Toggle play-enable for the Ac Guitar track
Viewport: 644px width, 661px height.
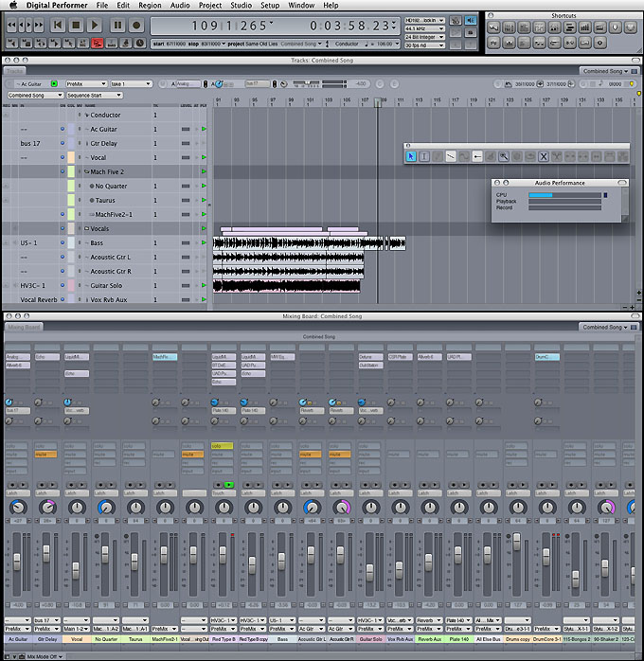(204, 129)
